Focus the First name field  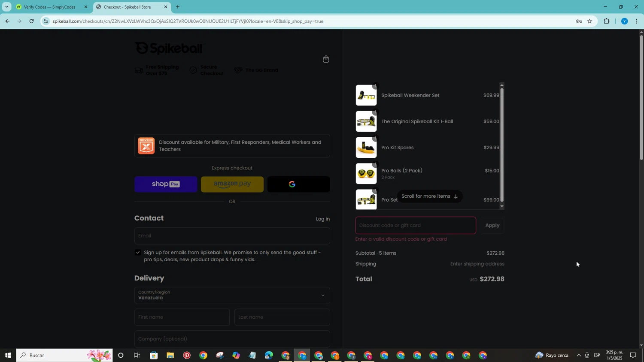pos(182,317)
